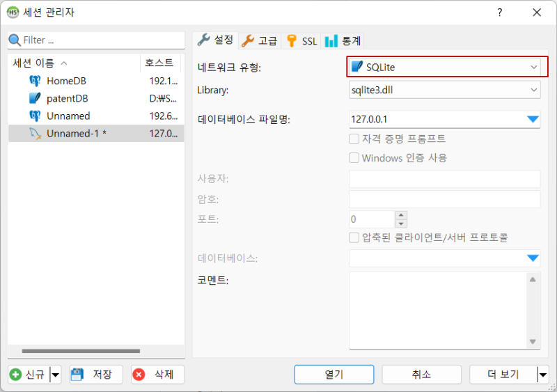
Task: Click the key icon on SSL tab
Action: [x=292, y=41]
